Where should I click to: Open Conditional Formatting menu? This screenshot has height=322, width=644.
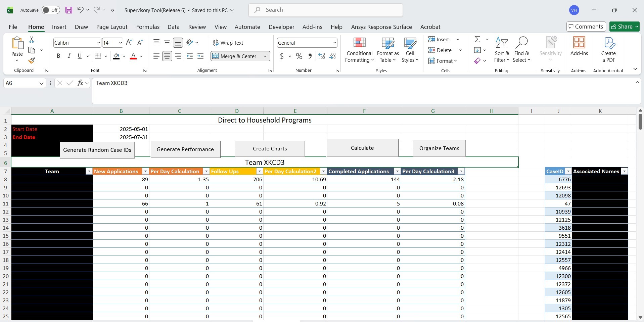tap(359, 50)
